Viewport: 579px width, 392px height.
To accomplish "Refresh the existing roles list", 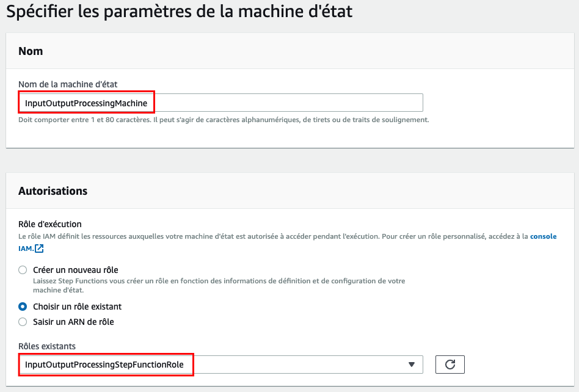I will pos(450,365).
